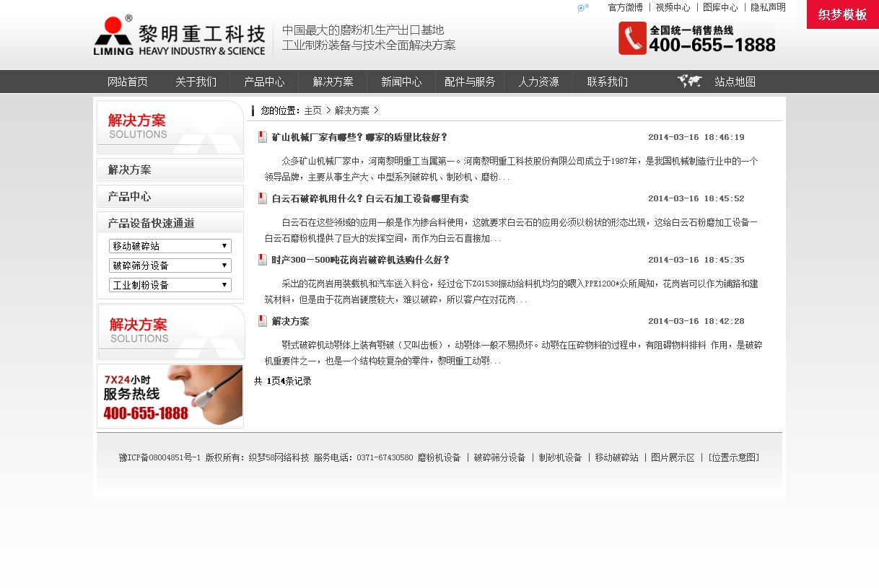This screenshot has width=879, height=588.
Task: Open article 矿山机械厂家有哪些？哪家的质量比较好？
Action: 360,137
